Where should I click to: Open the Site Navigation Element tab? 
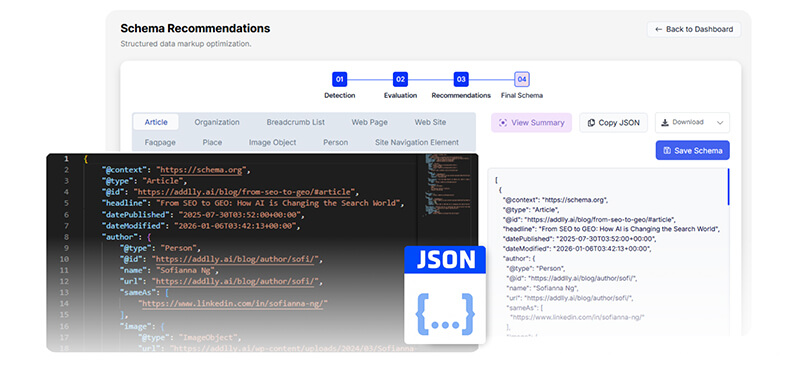tap(417, 142)
